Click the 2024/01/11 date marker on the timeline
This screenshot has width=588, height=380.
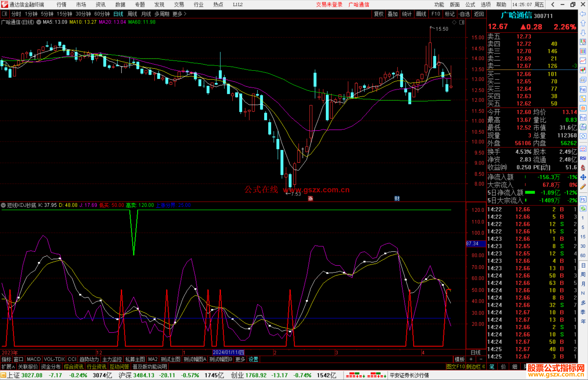click(x=228, y=352)
